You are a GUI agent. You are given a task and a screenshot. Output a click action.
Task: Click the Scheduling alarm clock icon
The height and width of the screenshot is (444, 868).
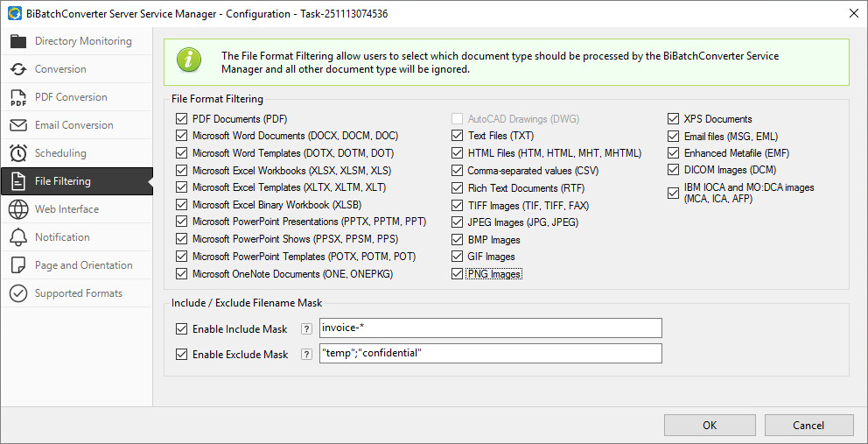pos(18,153)
